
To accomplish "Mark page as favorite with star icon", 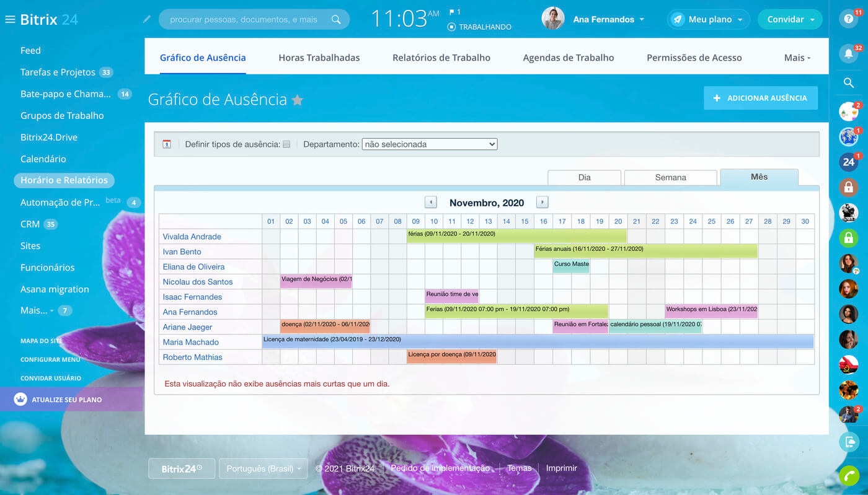I will coord(298,100).
